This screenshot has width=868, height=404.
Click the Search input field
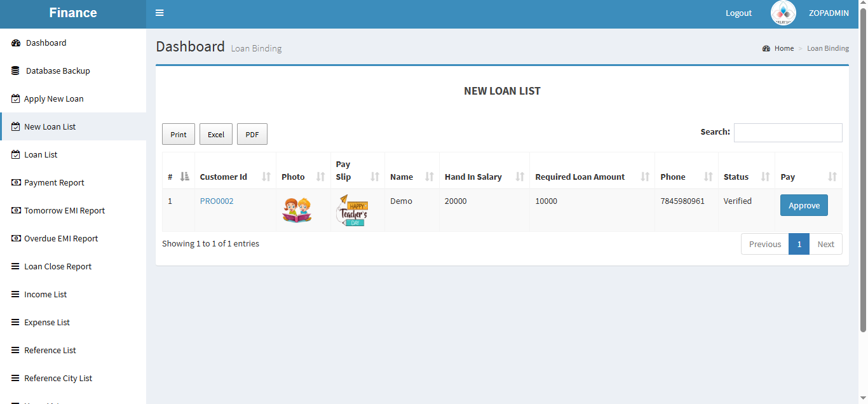[x=788, y=133]
